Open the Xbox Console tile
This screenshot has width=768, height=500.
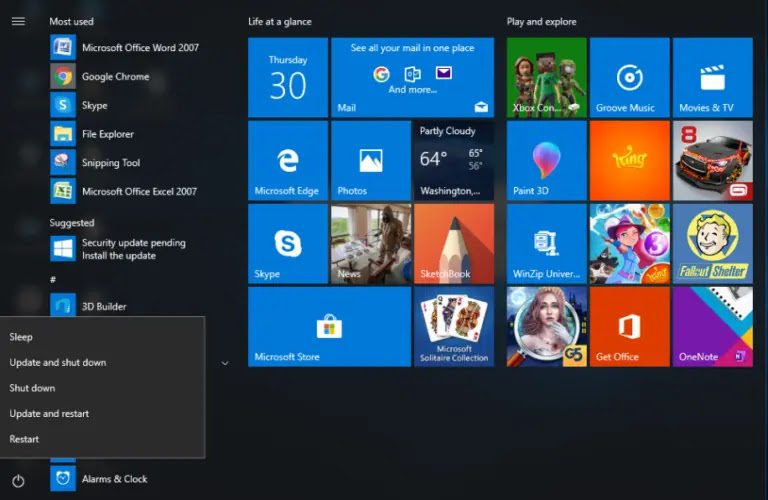coord(547,77)
